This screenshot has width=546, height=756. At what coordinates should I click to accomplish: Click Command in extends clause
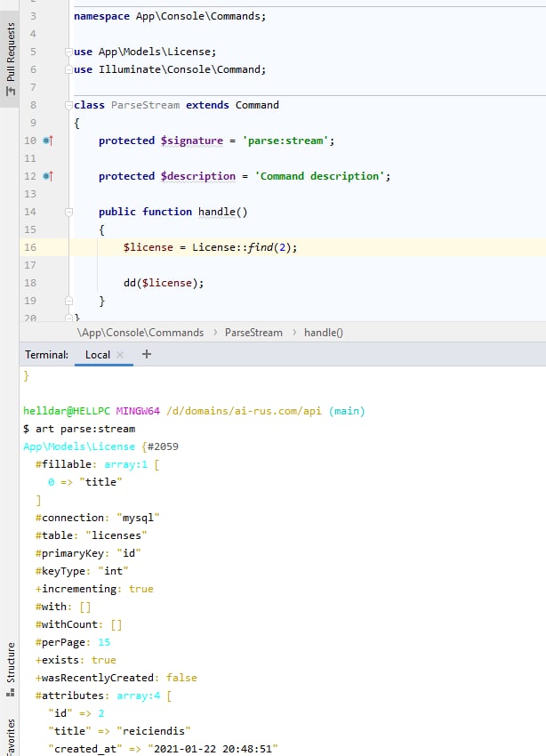point(257,105)
